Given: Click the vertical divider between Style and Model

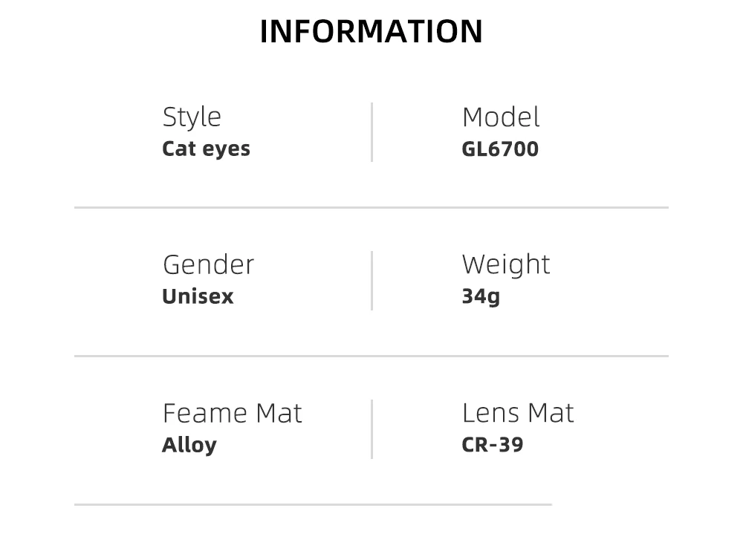Looking at the screenshot, I should pos(372,132).
